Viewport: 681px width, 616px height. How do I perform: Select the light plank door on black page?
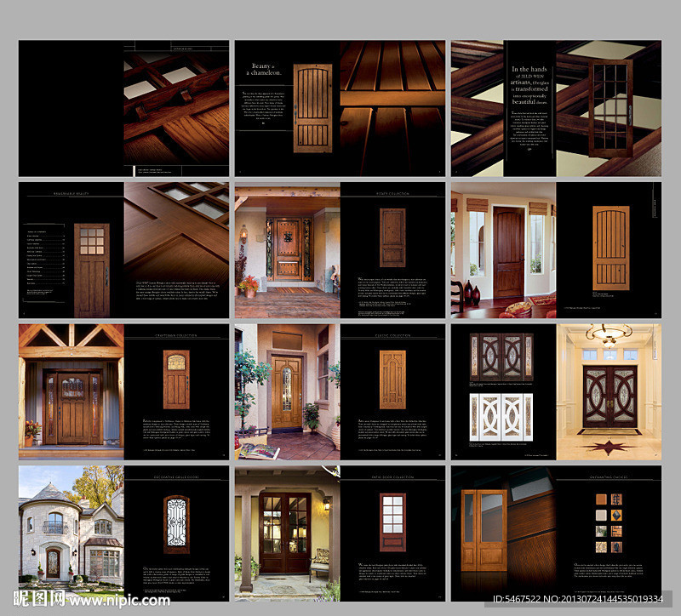tap(610, 248)
